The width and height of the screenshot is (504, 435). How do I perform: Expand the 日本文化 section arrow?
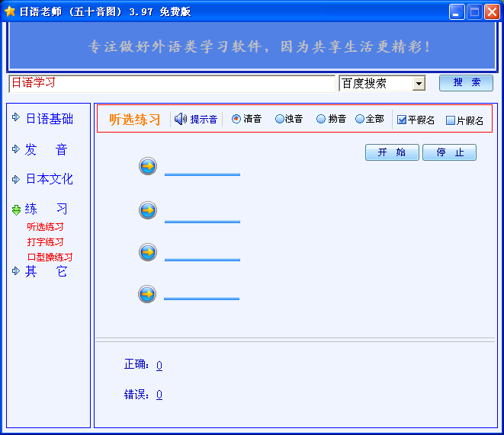(x=16, y=179)
